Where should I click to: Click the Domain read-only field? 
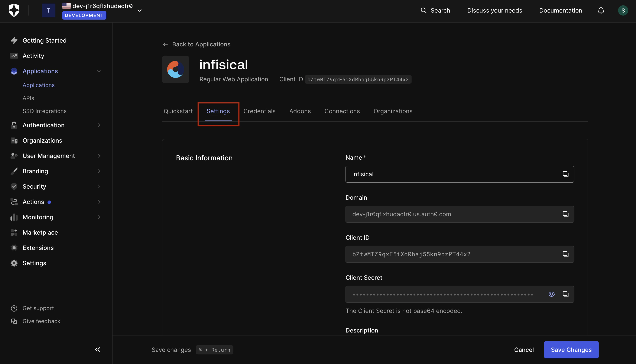tap(460, 214)
